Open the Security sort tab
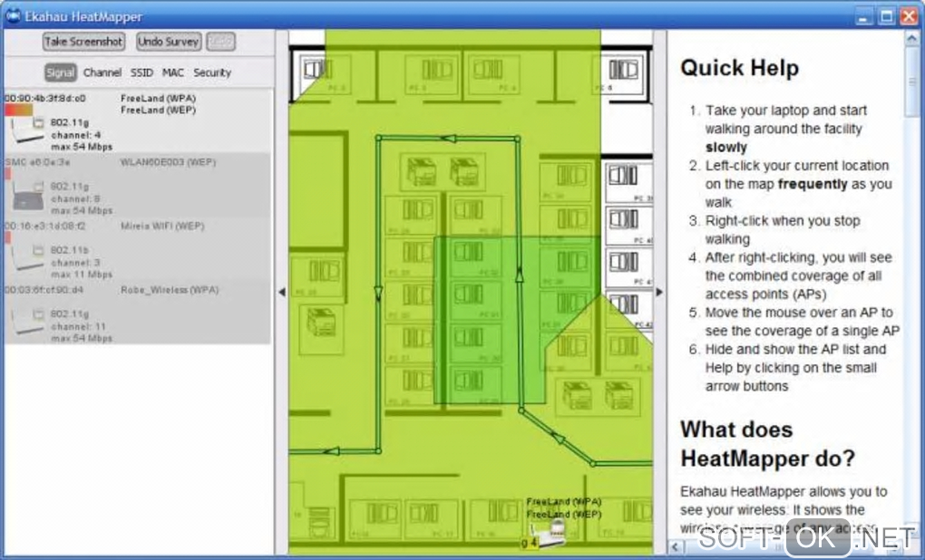 pyautogui.click(x=212, y=72)
